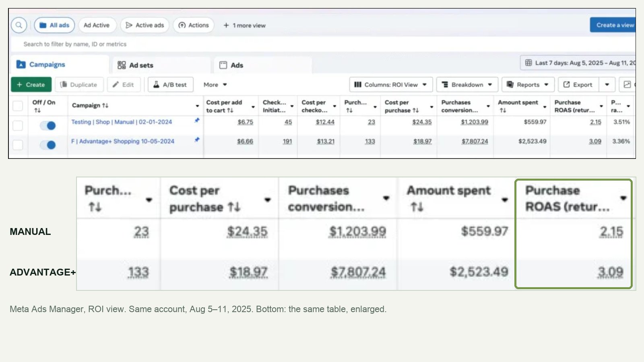Screen dimensions: 644x362
Task: Click enlarged 3.09 ROAS value
Action: pos(611,272)
